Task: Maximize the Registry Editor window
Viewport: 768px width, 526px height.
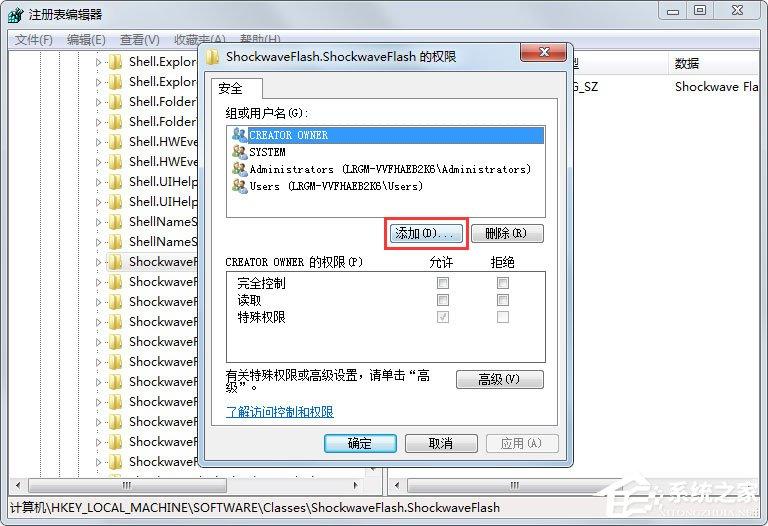Action: click(700, 10)
